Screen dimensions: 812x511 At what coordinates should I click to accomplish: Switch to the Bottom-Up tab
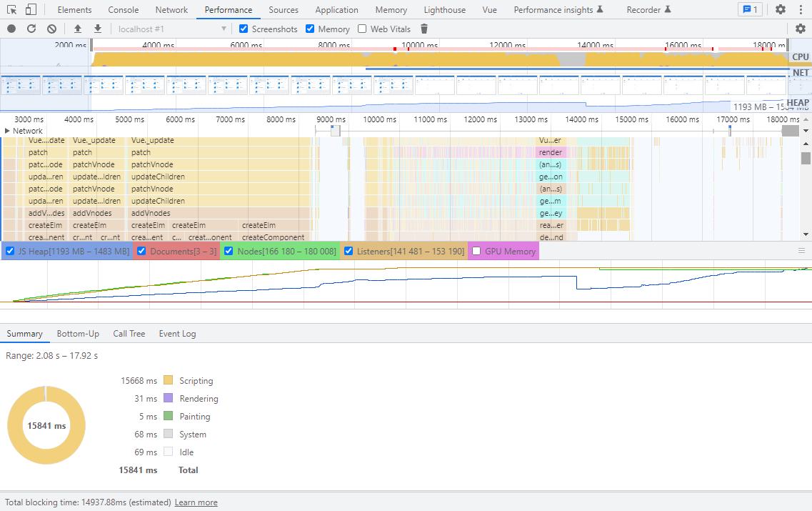click(x=78, y=334)
